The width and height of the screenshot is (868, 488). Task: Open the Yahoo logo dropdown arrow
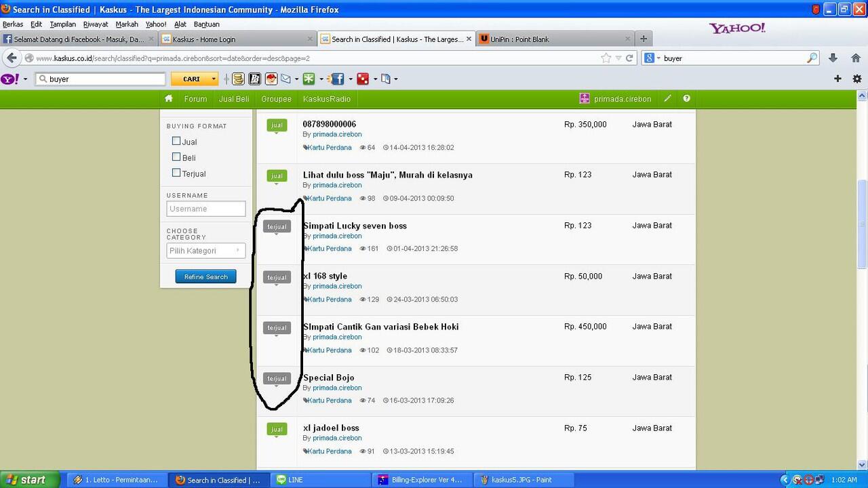(x=25, y=79)
